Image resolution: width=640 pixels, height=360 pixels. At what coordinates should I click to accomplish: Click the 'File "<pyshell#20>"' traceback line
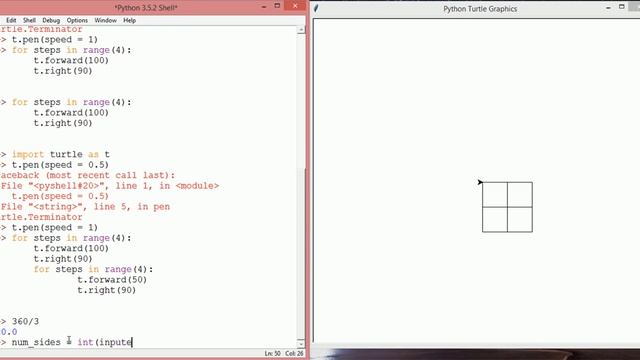(x=110, y=186)
